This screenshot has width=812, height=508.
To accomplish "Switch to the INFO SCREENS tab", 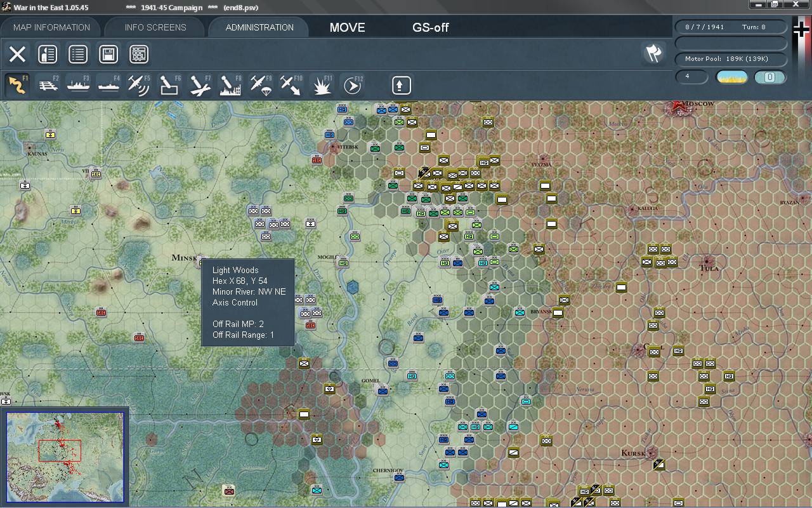I will coord(155,27).
